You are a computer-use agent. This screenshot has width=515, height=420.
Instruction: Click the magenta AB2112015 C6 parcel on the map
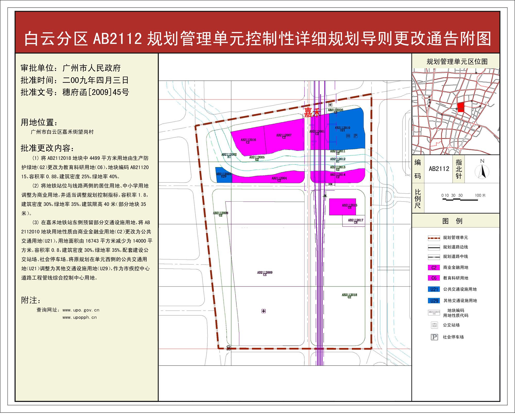[342, 207]
